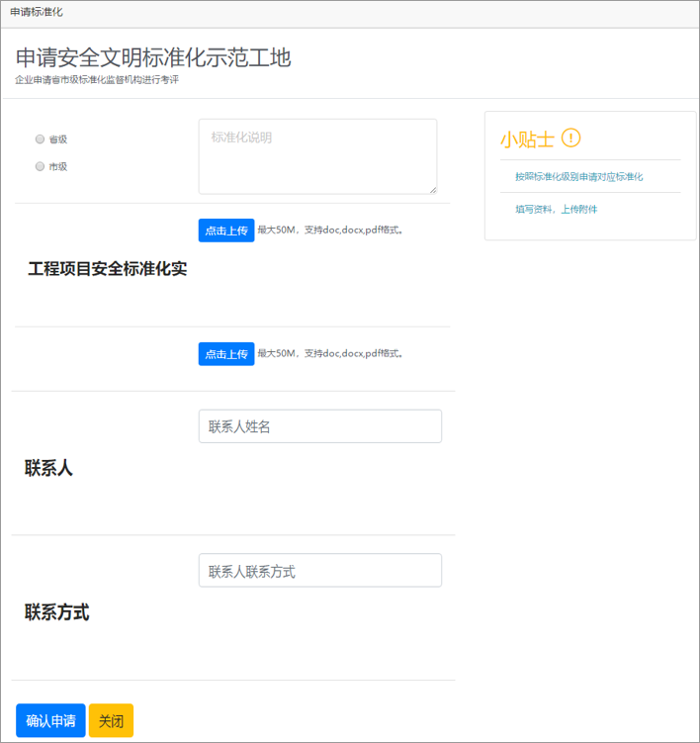Click into the 标准化说明 text area
Screen dimensions: 700x743
click(317, 156)
